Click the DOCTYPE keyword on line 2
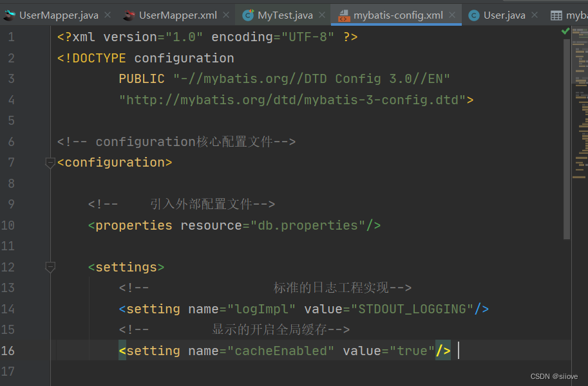 pyautogui.click(x=99, y=58)
